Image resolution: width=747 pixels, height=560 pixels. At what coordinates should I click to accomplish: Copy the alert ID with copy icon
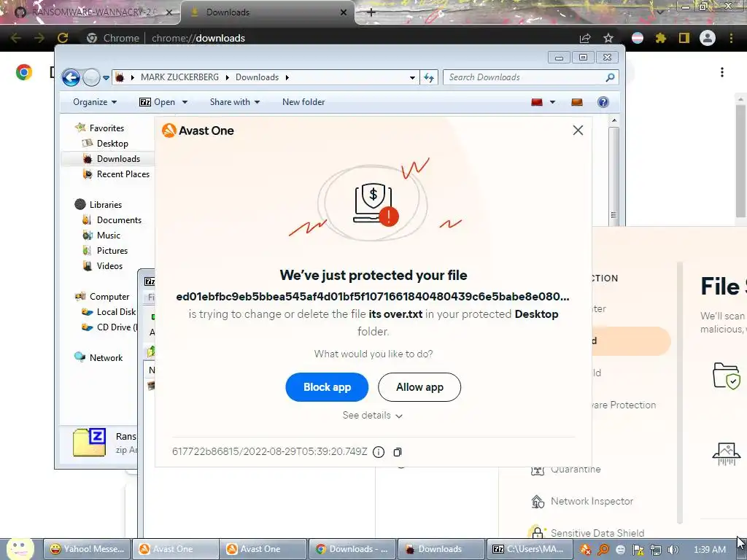click(398, 452)
